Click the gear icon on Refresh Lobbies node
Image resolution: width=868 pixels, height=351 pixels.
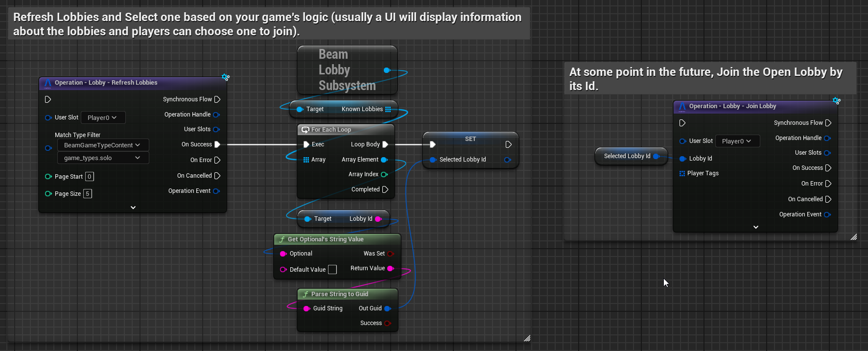pos(225,77)
